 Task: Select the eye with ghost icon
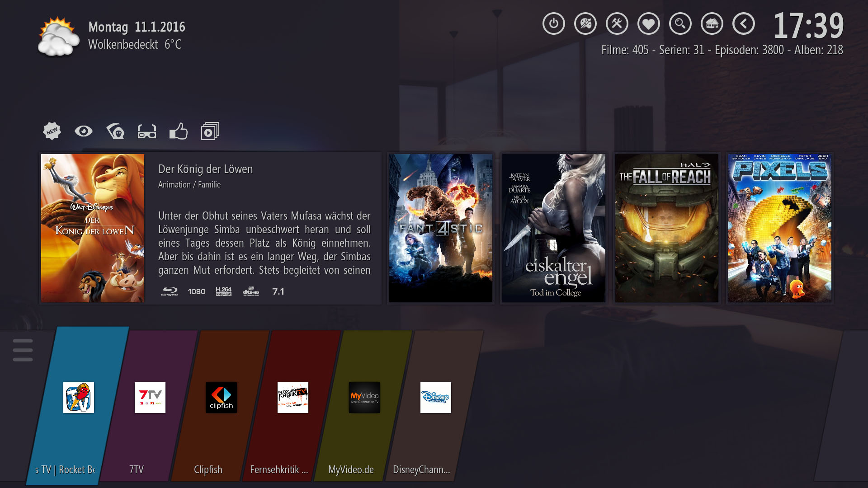pyautogui.click(x=115, y=131)
